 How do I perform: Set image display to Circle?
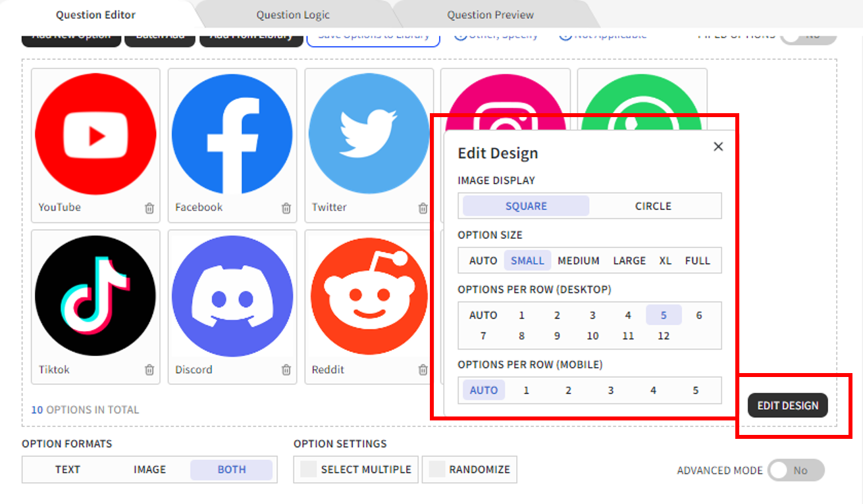pos(653,206)
